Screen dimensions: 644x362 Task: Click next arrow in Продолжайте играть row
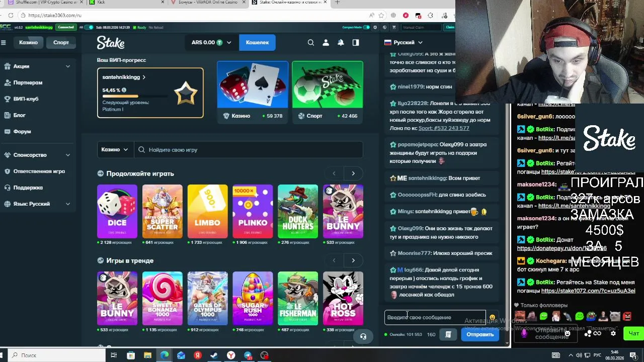click(353, 173)
